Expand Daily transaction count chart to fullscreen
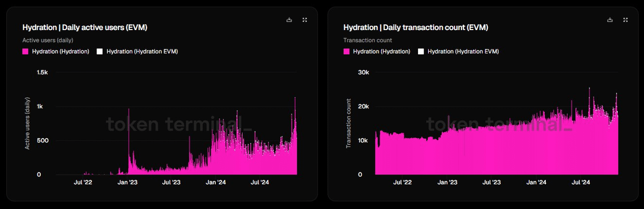This screenshot has height=209, width=644. [626, 20]
